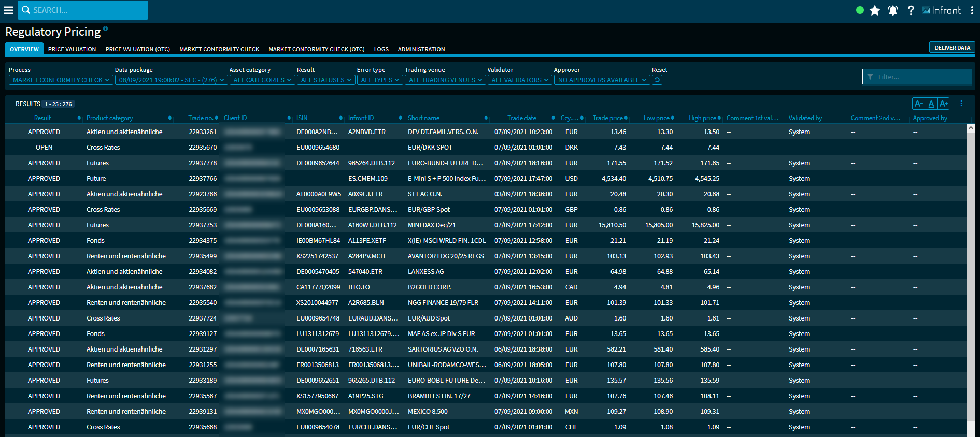This screenshot has width=980, height=437.
Task: Select trade number 22933261
Action: pyautogui.click(x=203, y=132)
